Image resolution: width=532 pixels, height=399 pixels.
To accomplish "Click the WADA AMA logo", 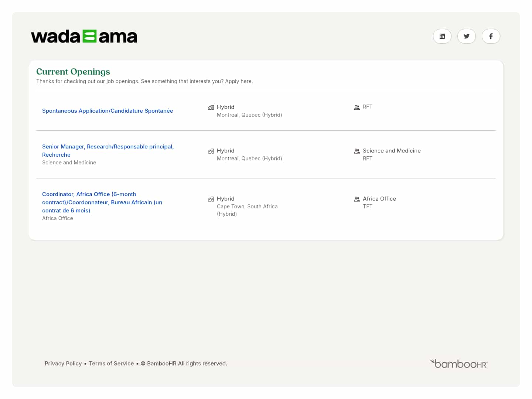I will click(x=84, y=37).
